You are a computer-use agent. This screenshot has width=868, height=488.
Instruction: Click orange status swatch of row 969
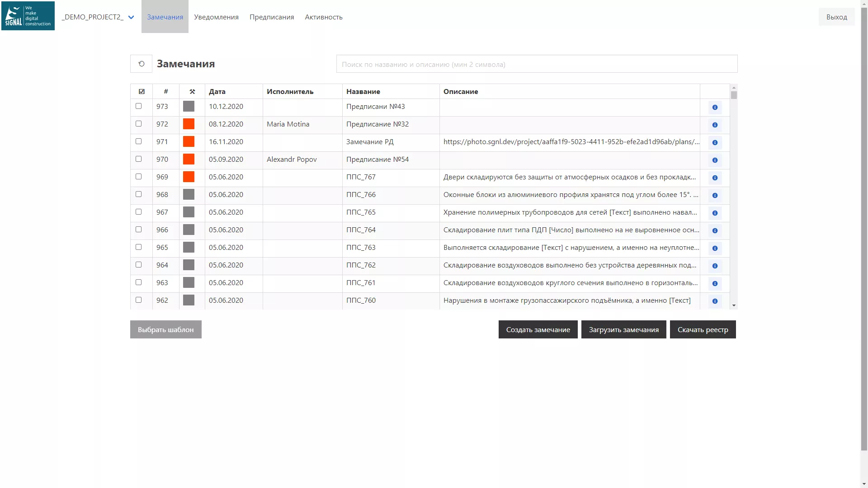click(x=189, y=177)
